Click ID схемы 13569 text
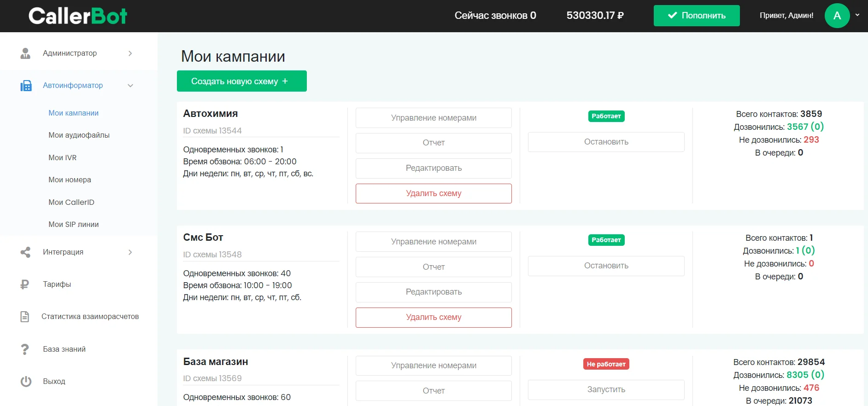868x406 pixels. coord(212,378)
